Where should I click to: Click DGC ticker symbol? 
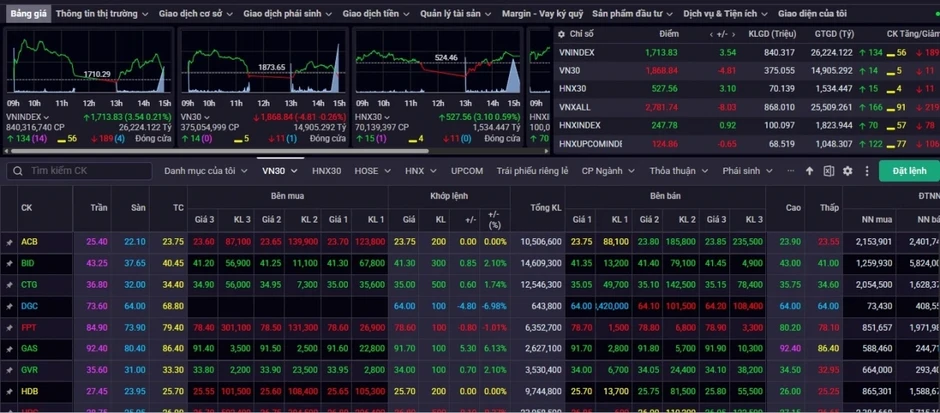pyautogui.click(x=29, y=306)
